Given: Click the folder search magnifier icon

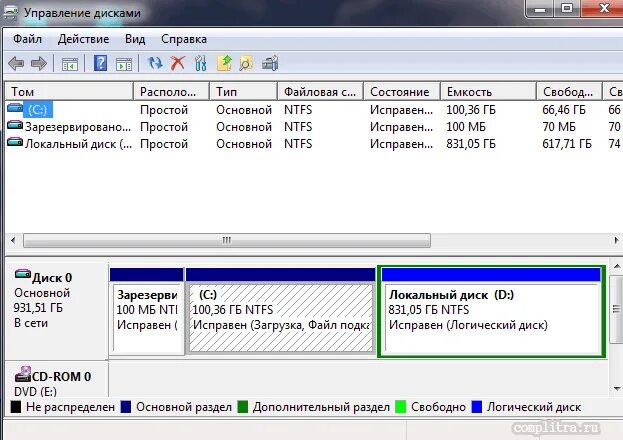Looking at the screenshot, I should pyautogui.click(x=246, y=63).
